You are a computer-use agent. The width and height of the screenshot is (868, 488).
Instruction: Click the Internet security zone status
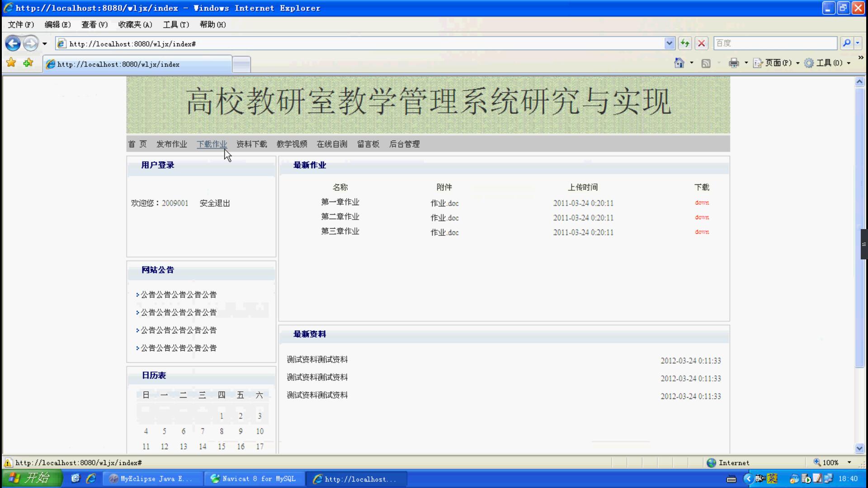click(x=728, y=463)
